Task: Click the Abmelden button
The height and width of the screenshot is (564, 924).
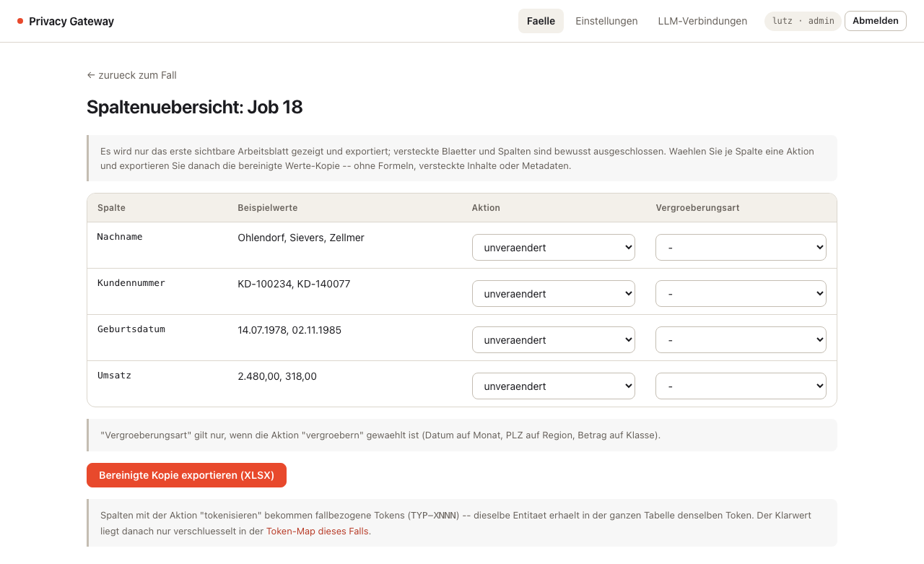Action: pos(875,21)
